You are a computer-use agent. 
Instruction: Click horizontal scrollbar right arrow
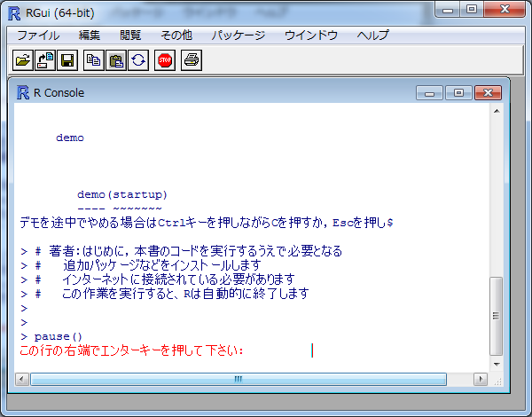click(x=481, y=379)
